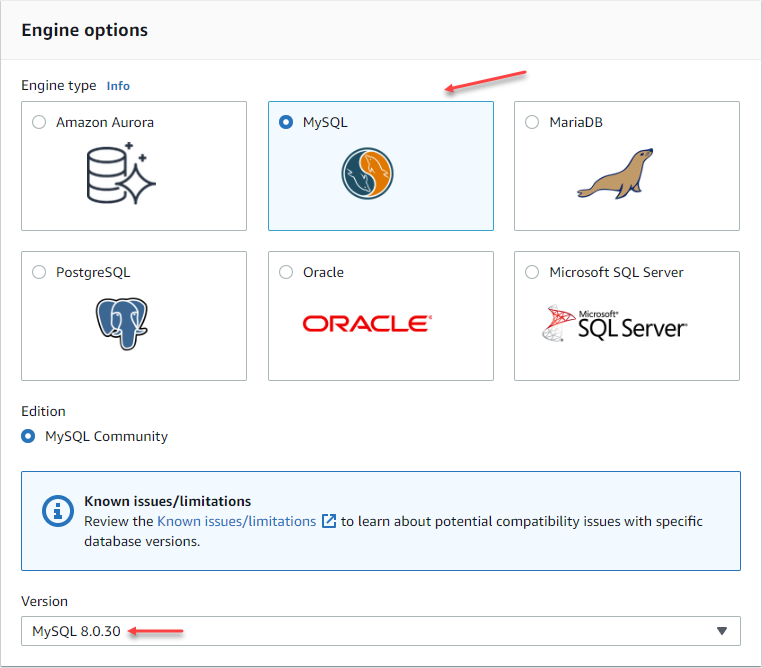The image size is (762, 668).
Task: Click the red Oracle logo
Action: pyautogui.click(x=367, y=323)
